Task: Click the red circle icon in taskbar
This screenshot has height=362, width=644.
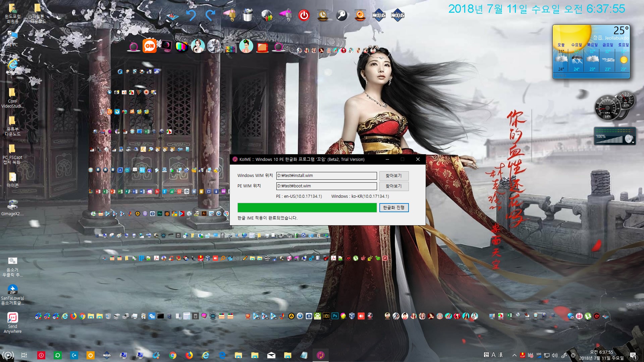Action: tap(41, 355)
